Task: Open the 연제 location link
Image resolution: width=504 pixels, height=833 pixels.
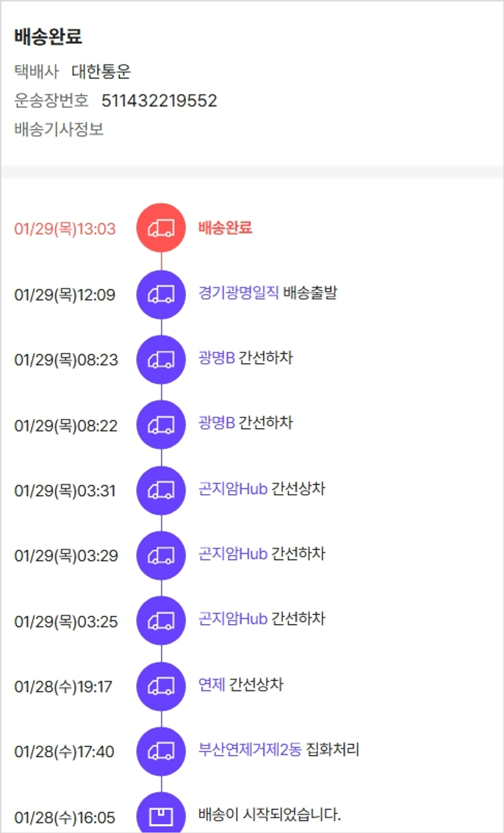Action: click(x=212, y=684)
